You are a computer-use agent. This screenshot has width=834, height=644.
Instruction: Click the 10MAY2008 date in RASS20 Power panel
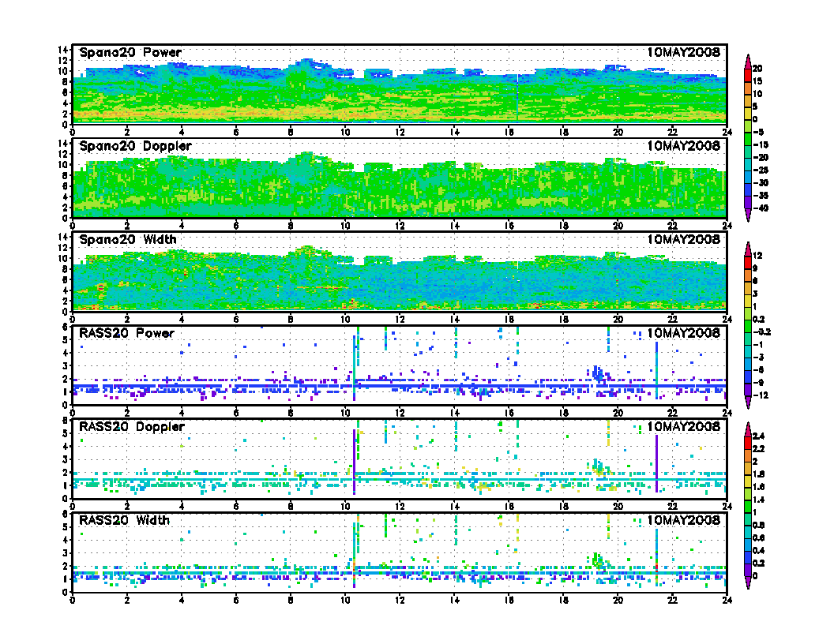(683, 333)
